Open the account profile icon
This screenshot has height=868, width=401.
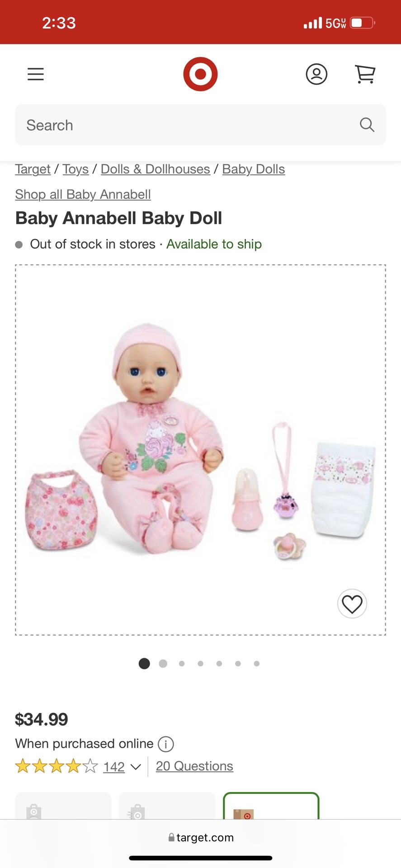[x=316, y=74]
